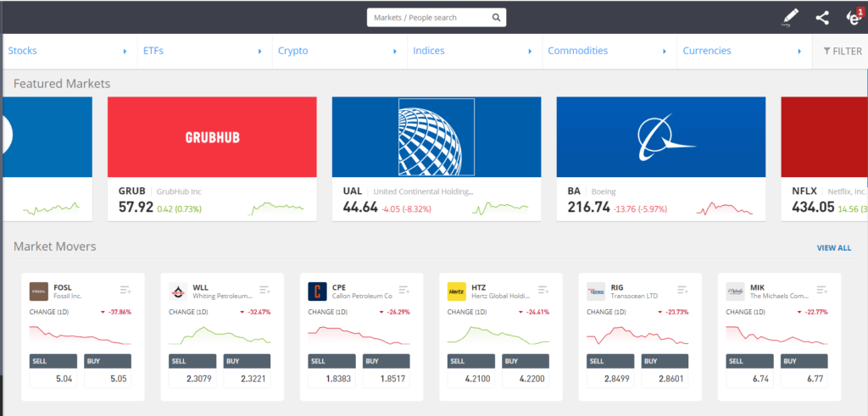Add FOSL to watchlist icon
The height and width of the screenshot is (416, 868).
point(125,290)
